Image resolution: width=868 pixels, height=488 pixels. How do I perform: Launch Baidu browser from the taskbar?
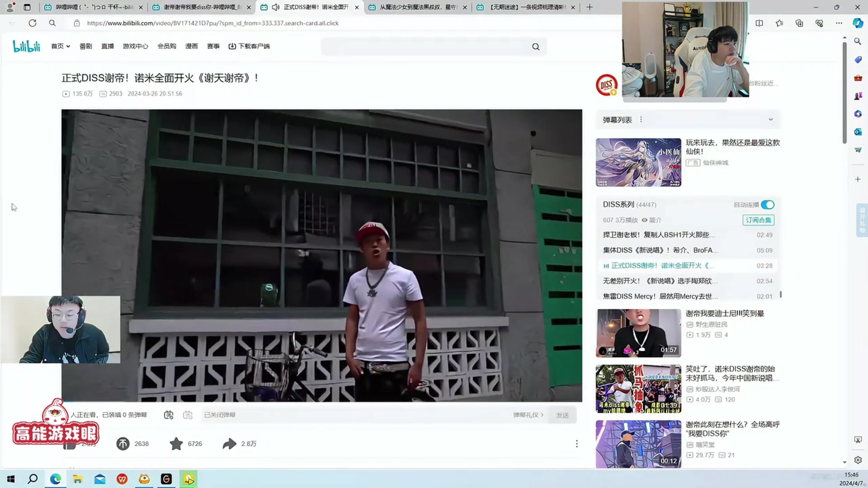coord(144,479)
